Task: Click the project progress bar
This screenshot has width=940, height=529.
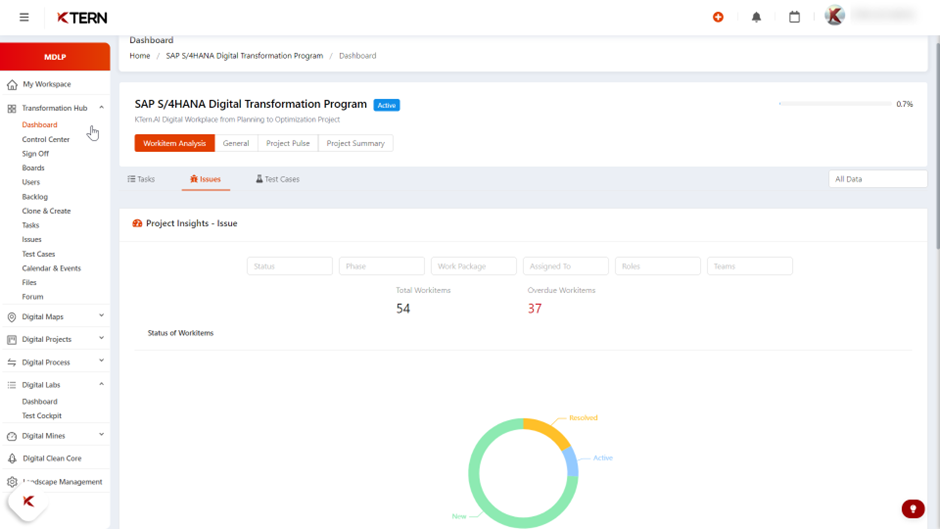Action: coord(834,104)
